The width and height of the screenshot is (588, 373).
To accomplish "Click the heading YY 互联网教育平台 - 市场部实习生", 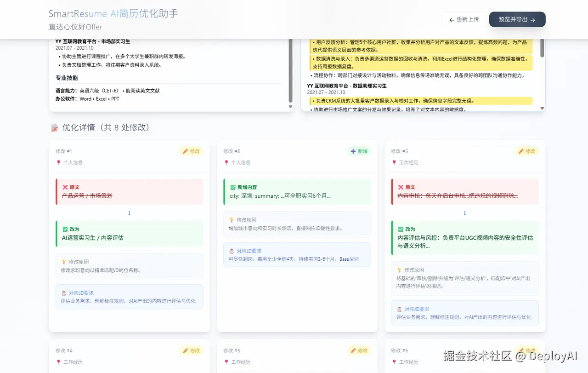I will 93,41.
